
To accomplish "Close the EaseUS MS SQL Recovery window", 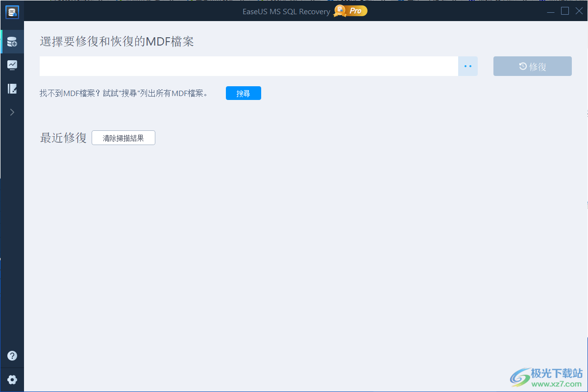I will 579,11.
